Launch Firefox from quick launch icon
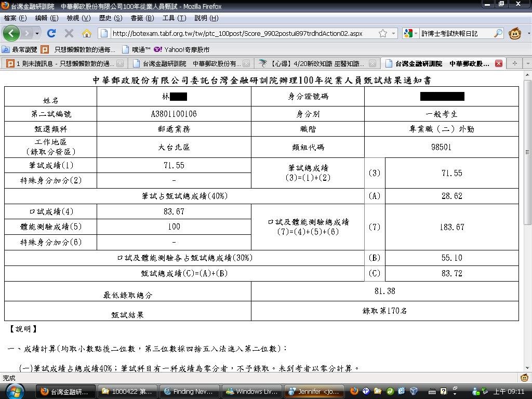532x399 pixels. 354,391
